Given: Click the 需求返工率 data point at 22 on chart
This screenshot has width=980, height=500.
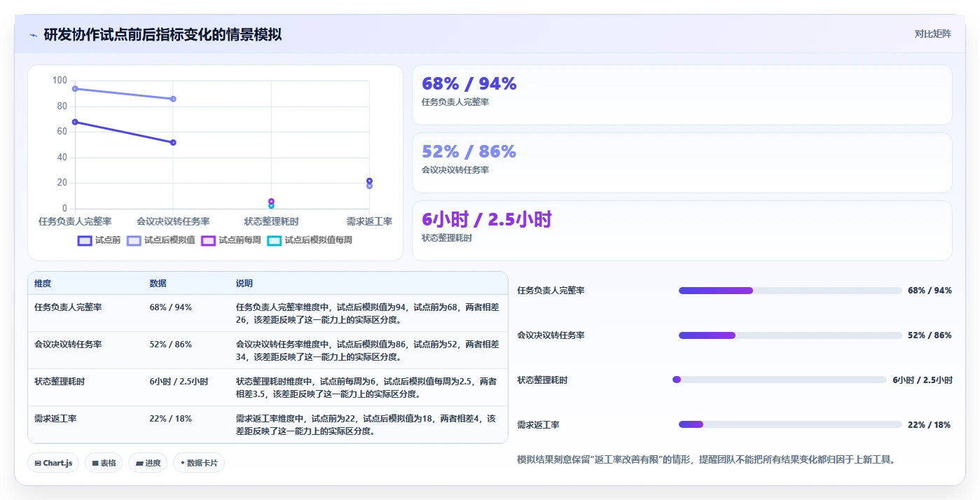Looking at the screenshot, I should coord(369,181).
